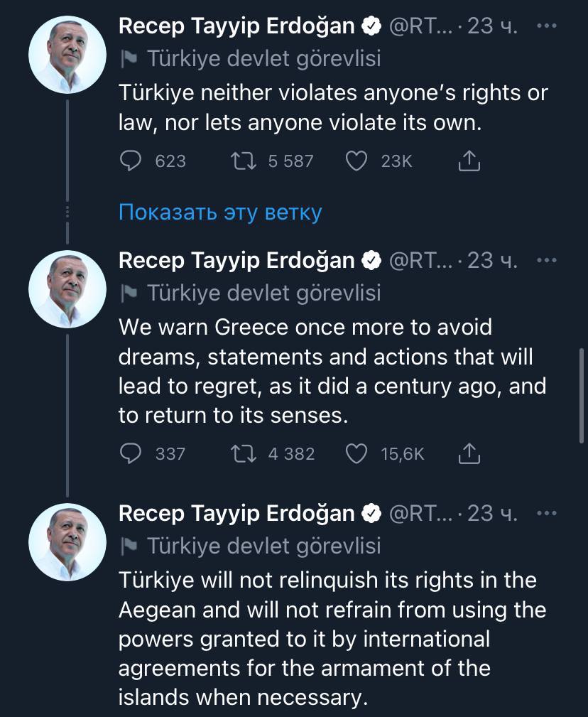
Task: Click the verified badge on the third tweet
Action: click(x=371, y=512)
